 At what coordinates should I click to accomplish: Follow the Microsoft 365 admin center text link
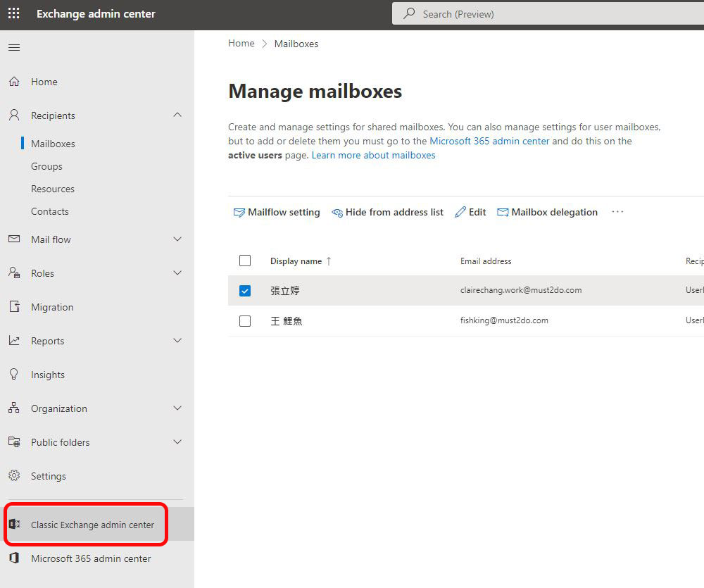click(x=489, y=141)
